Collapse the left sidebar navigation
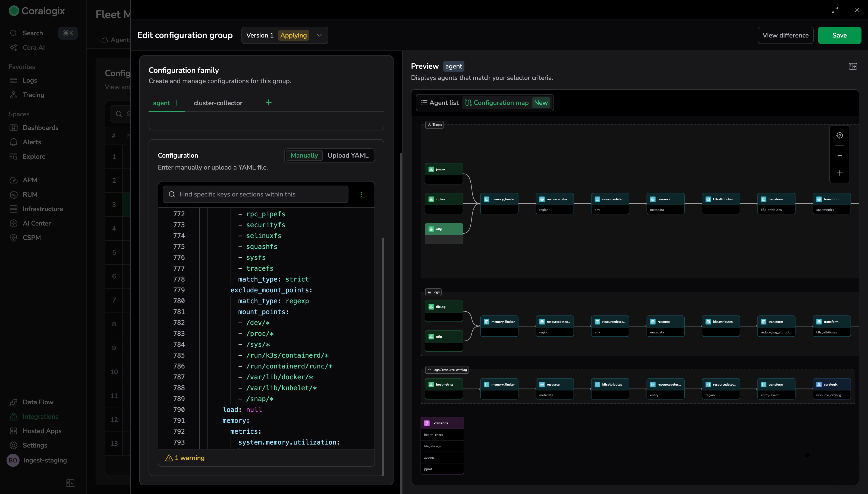This screenshot has height=494, width=868. click(x=71, y=483)
